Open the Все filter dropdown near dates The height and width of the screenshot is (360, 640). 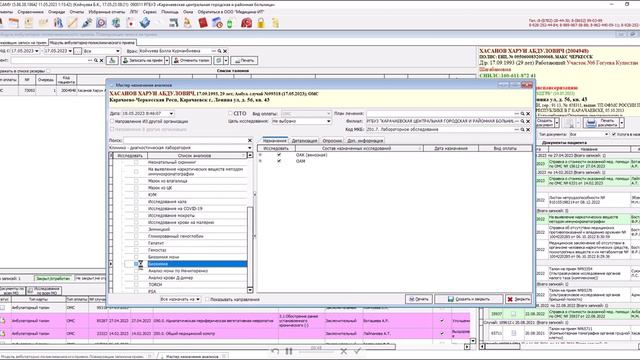coord(118,51)
